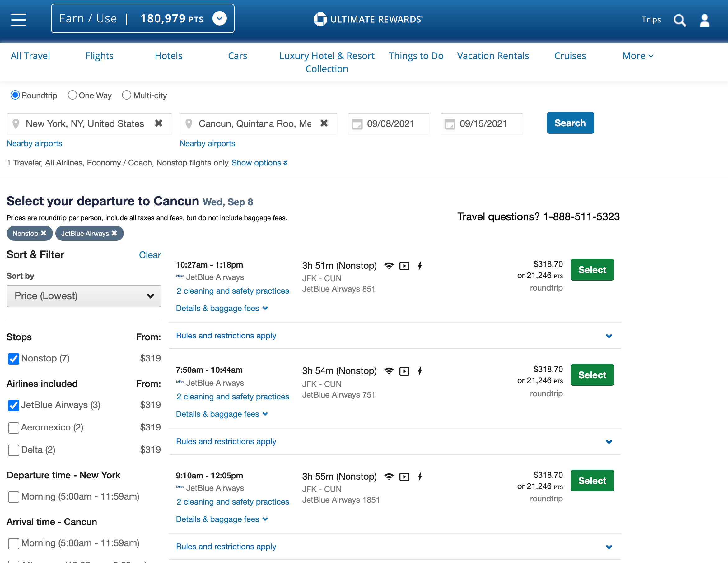728x563 pixels.
Task: Switch to the Cars tab
Action: [x=237, y=56]
